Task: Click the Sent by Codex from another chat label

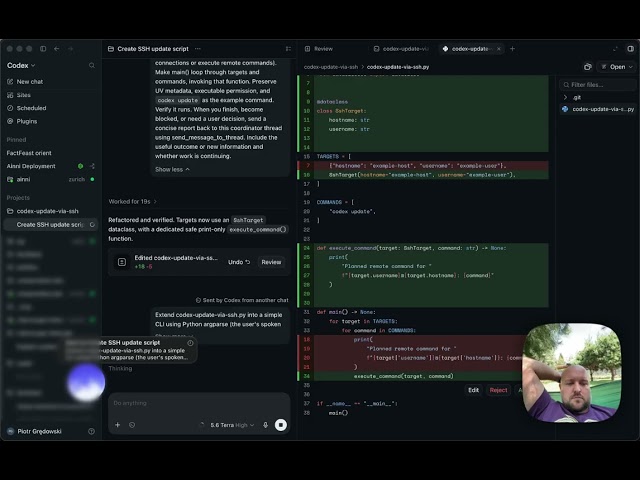Action: (242, 300)
